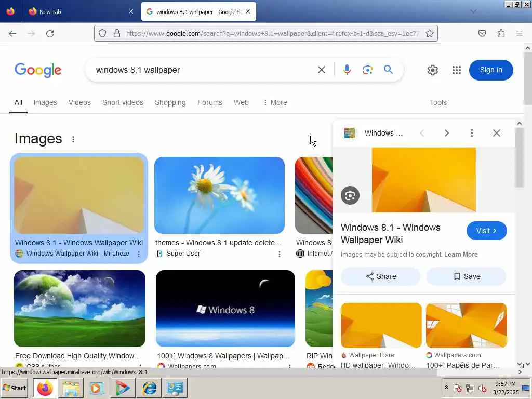Image resolution: width=532 pixels, height=399 pixels.
Task: Reload the current page
Action: (x=50, y=33)
